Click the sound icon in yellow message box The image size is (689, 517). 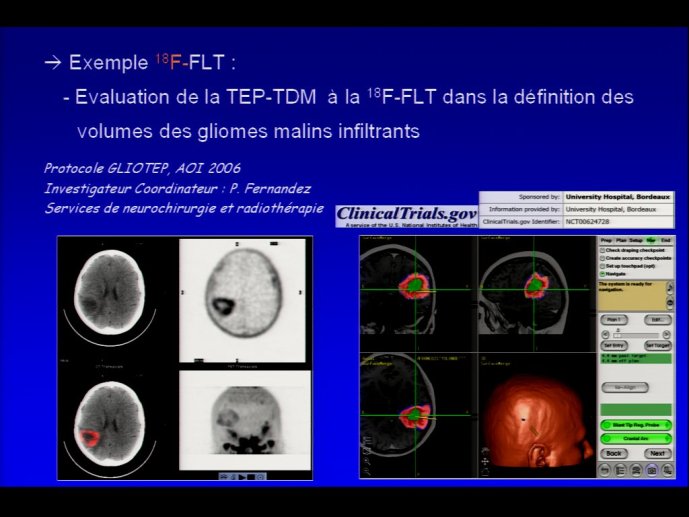[x=670, y=288]
